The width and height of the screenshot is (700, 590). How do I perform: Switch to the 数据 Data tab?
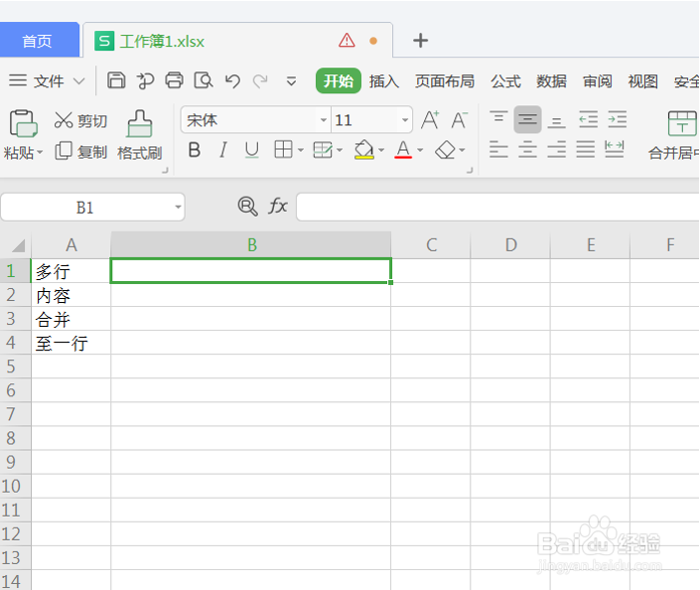(x=551, y=81)
